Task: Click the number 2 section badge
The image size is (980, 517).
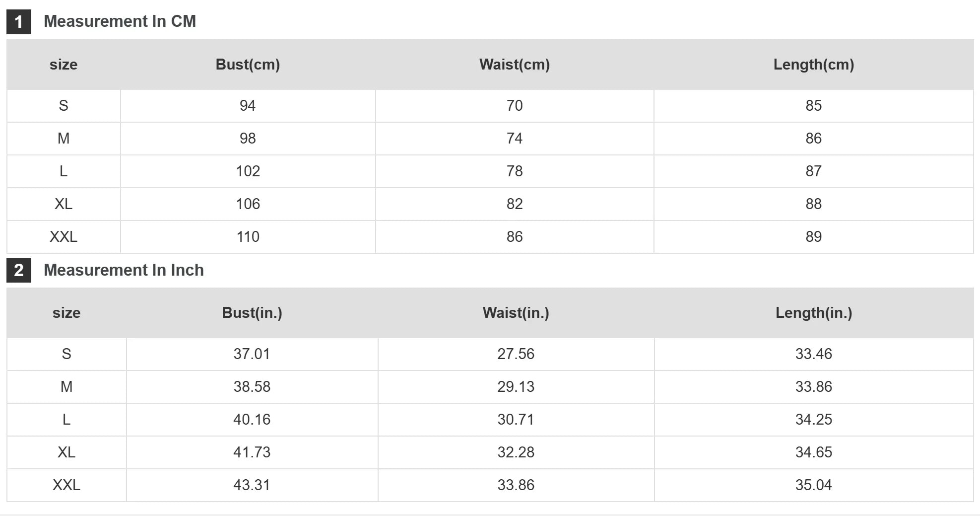Action: coord(19,270)
